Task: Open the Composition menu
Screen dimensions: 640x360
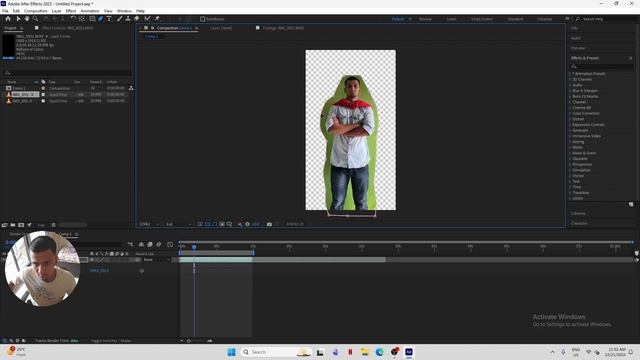Action: [36, 11]
